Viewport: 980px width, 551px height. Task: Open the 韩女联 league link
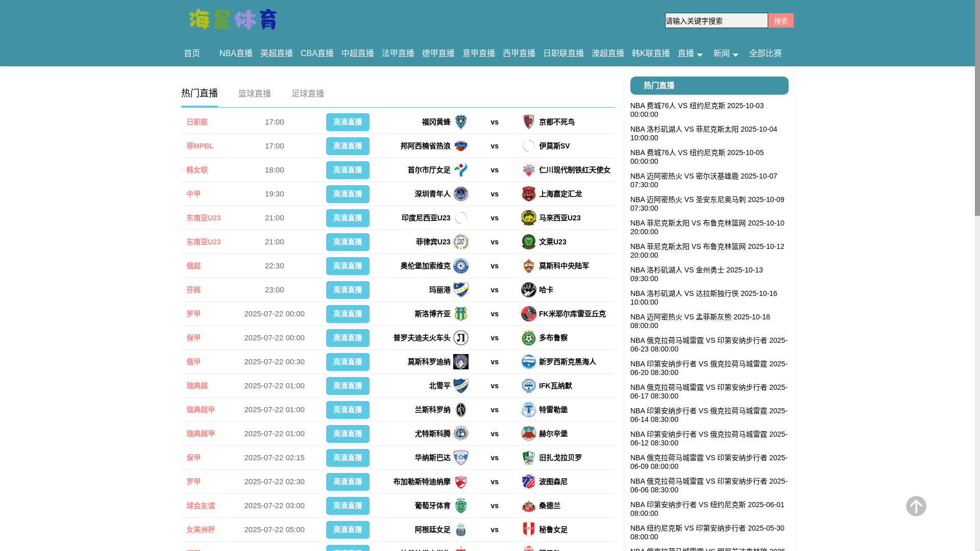[197, 170]
